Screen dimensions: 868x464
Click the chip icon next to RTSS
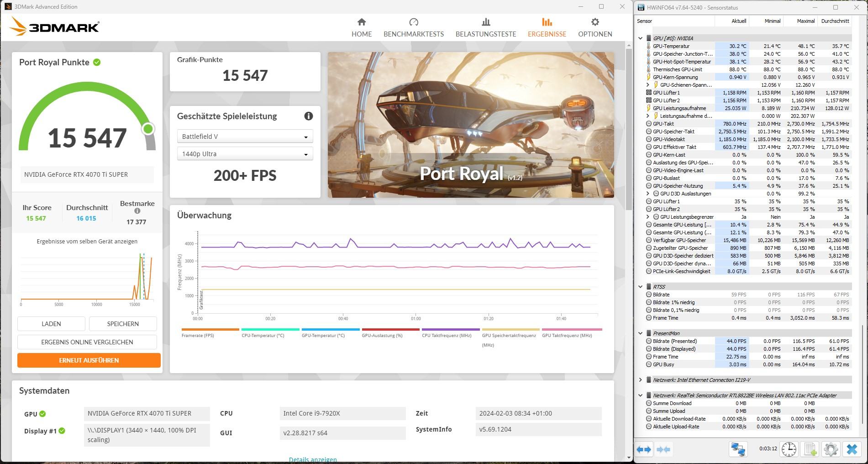pyautogui.click(x=648, y=287)
